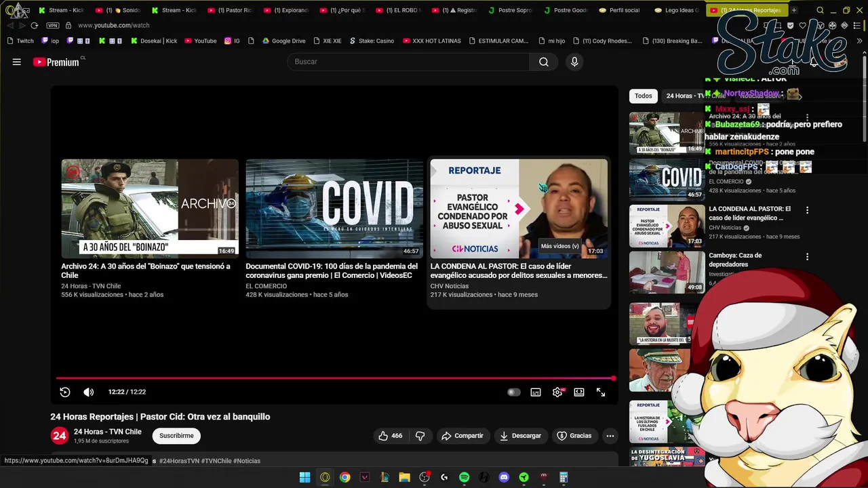
Task: Open the 24 Horas - TVN Chile channel name
Action: [108, 432]
